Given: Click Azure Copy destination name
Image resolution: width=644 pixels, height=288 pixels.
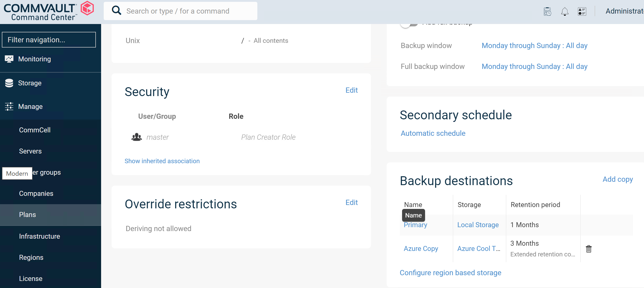Looking at the screenshot, I should [421, 248].
